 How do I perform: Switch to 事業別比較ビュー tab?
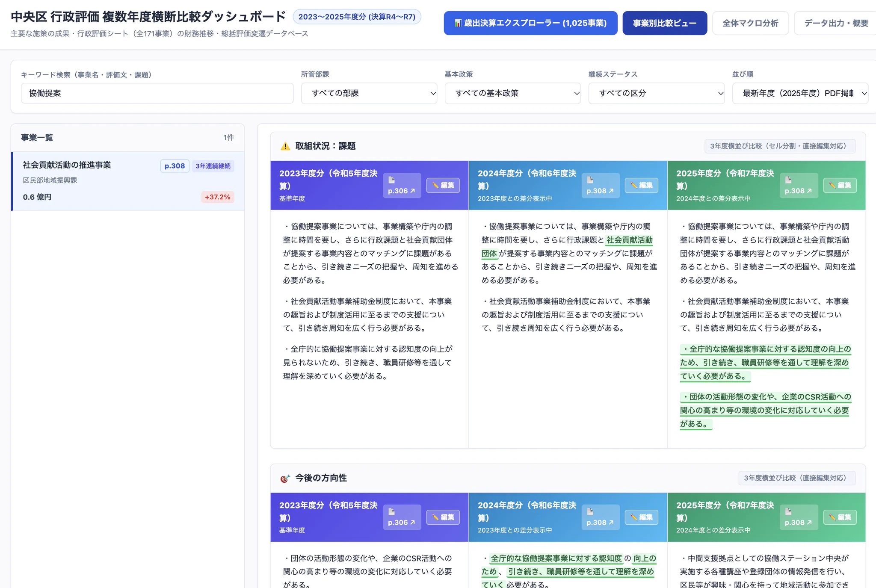pyautogui.click(x=665, y=23)
